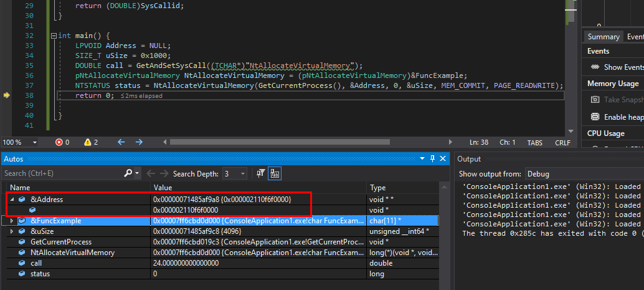Viewport: 644px width, 290px height.
Task: Pin the Autos window with pushpin icon
Action: [x=433, y=159]
